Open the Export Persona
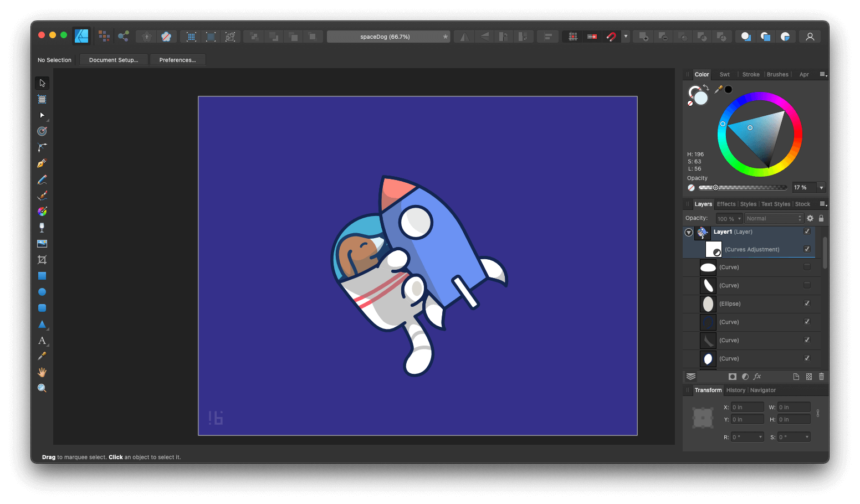The width and height of the screenshot is (860, 504). click(x=124, y=36)
